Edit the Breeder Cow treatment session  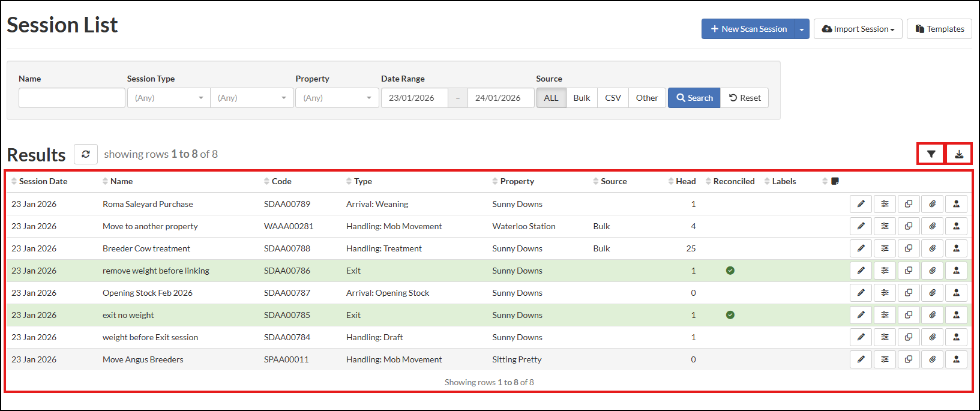click(861, 248)
